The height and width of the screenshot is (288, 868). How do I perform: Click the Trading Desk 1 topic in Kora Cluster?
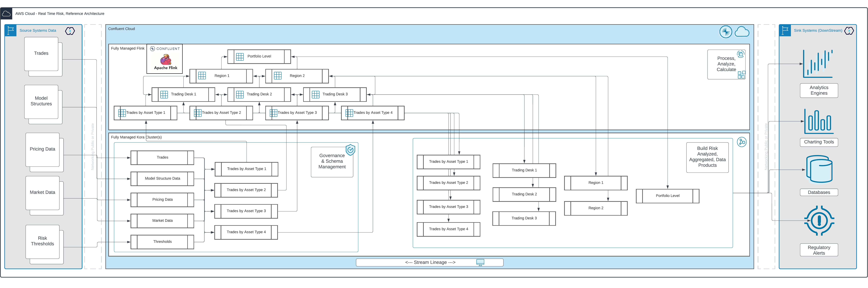click(x=524, y=170)
